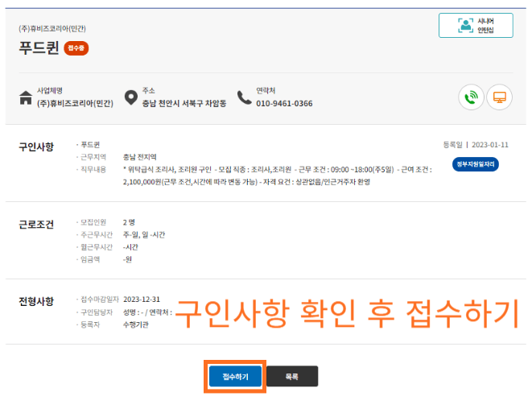Click the house icon next to 사업체명
The image size is (532, 409).
point(26,97)
